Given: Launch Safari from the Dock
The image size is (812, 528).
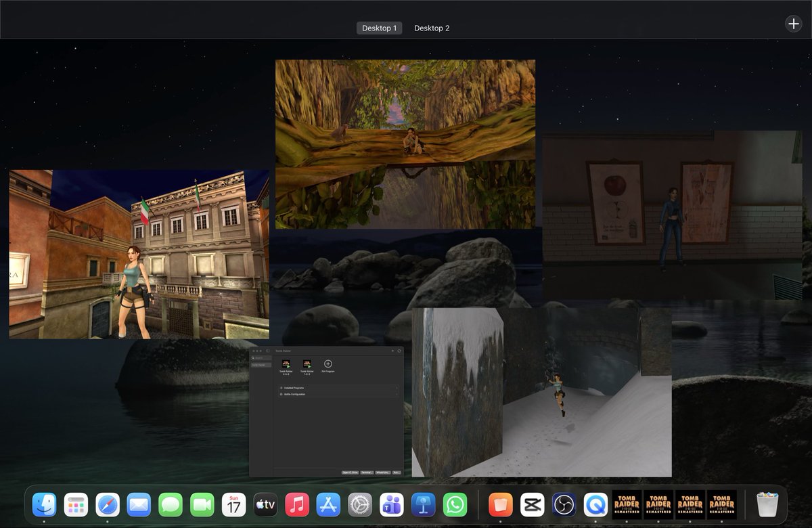Looking at the screenshot, I should tap(108, 504).
